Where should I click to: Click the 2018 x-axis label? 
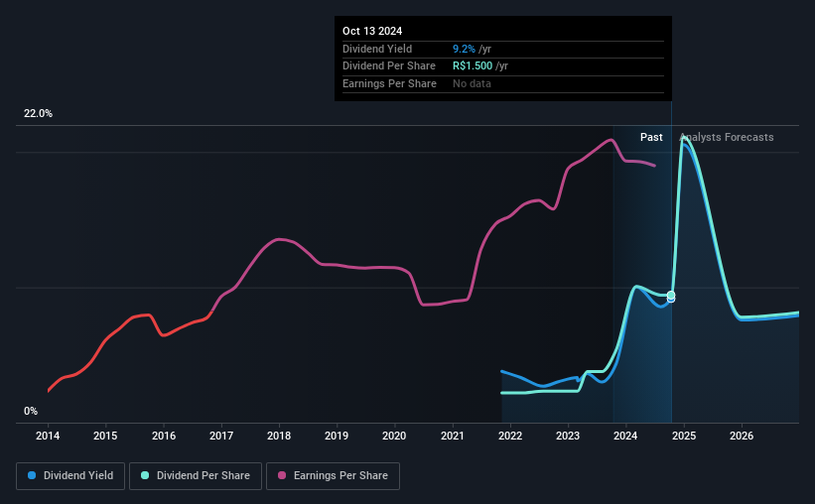point(279,436)
